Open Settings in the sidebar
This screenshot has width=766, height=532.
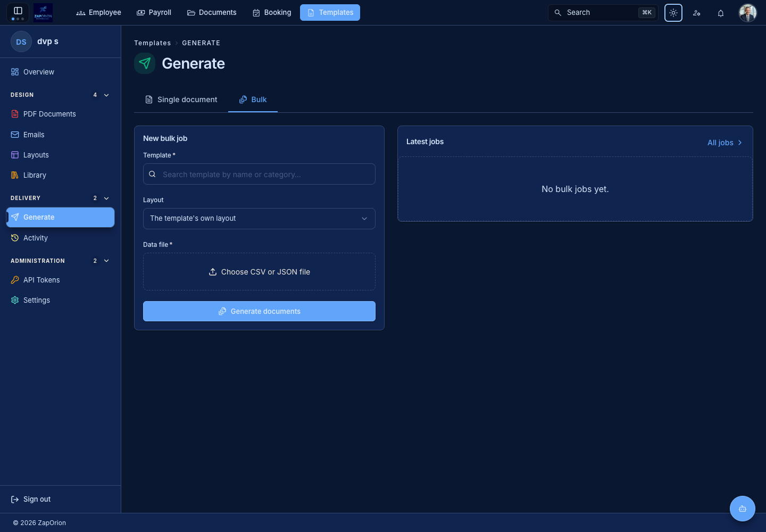[x=60, y=300]
